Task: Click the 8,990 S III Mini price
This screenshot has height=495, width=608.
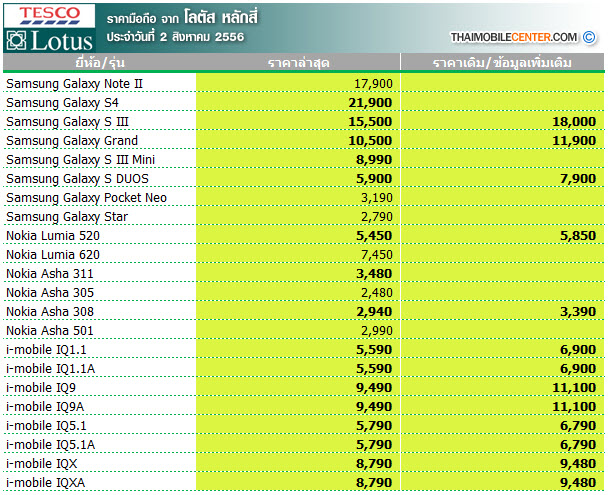Action: (374, 160)
